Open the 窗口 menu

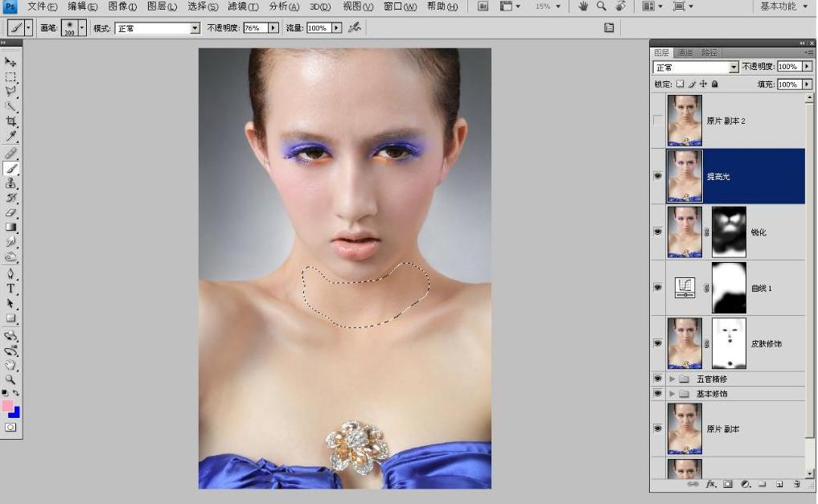tap(400, 6)
